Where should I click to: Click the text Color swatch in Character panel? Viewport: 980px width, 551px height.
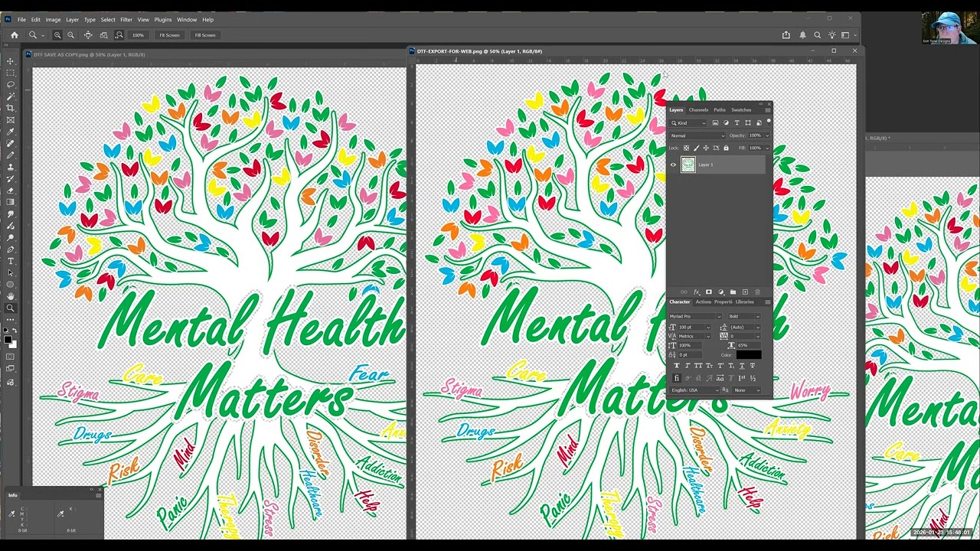[x=749, y=355]
